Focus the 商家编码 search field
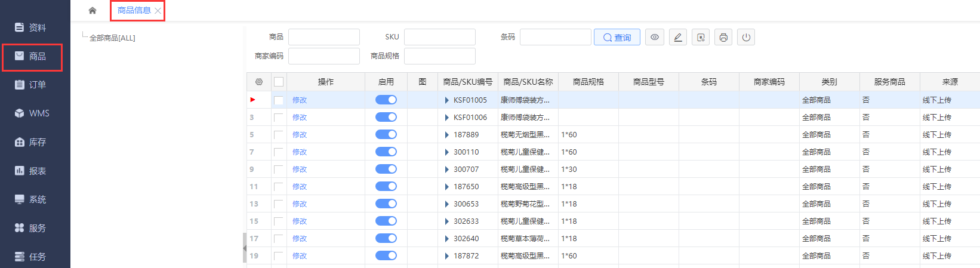This screenshot has height=268, width=980. [x=324, y=56]
